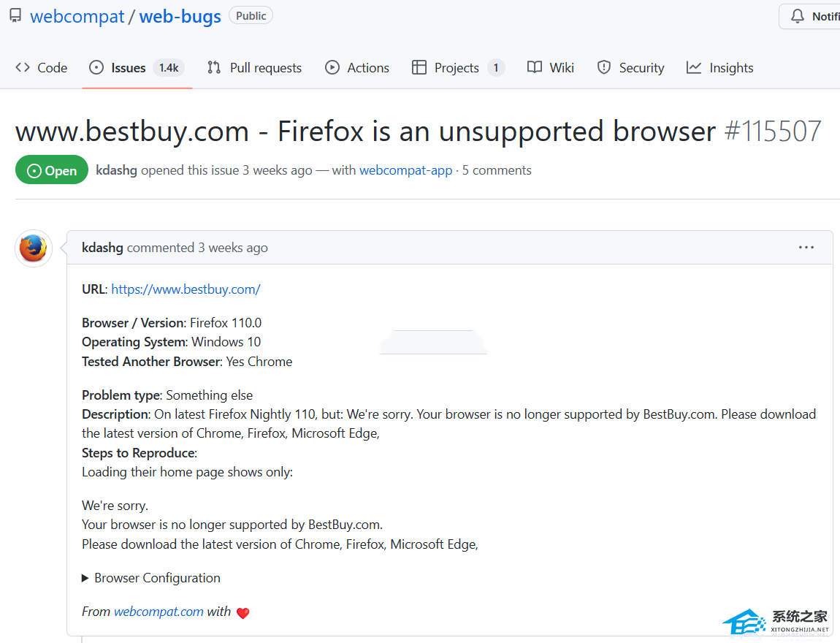Open the comment options ellipsis menu
840x643 pixels.
click(806, 248)
